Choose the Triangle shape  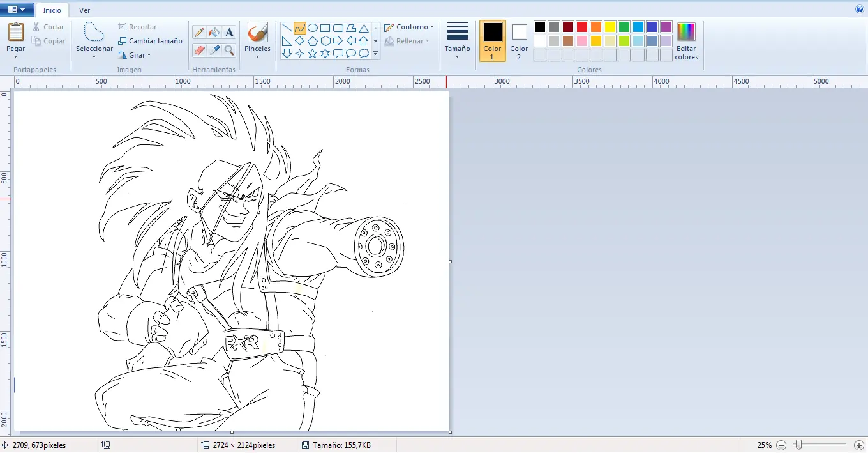364,28
